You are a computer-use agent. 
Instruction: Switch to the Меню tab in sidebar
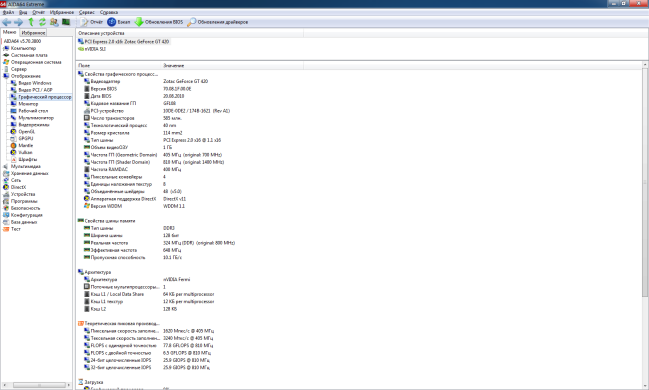click(x=10, y=32)
